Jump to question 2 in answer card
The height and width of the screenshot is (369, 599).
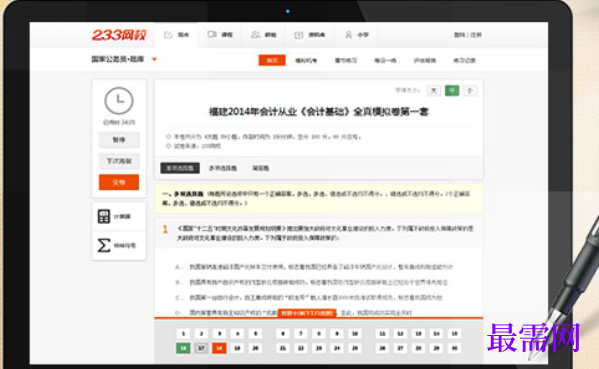[x=201, y=333]
